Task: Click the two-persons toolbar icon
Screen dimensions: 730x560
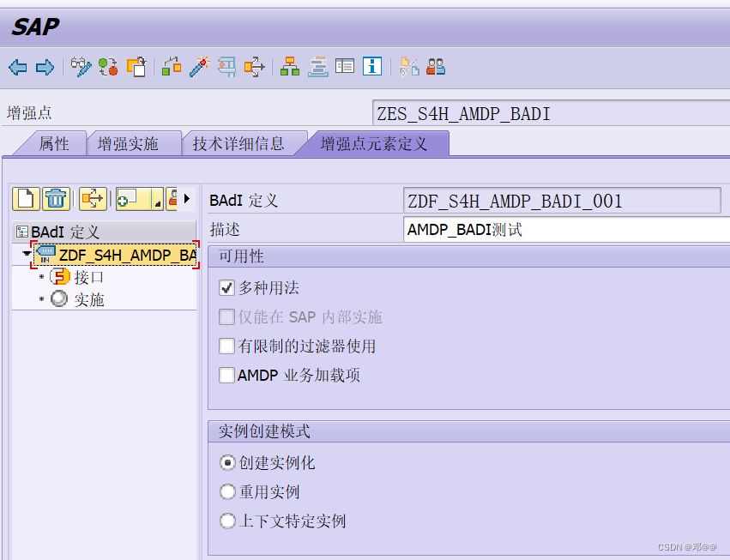Action: pyautogui.click(x=437, y=67)
